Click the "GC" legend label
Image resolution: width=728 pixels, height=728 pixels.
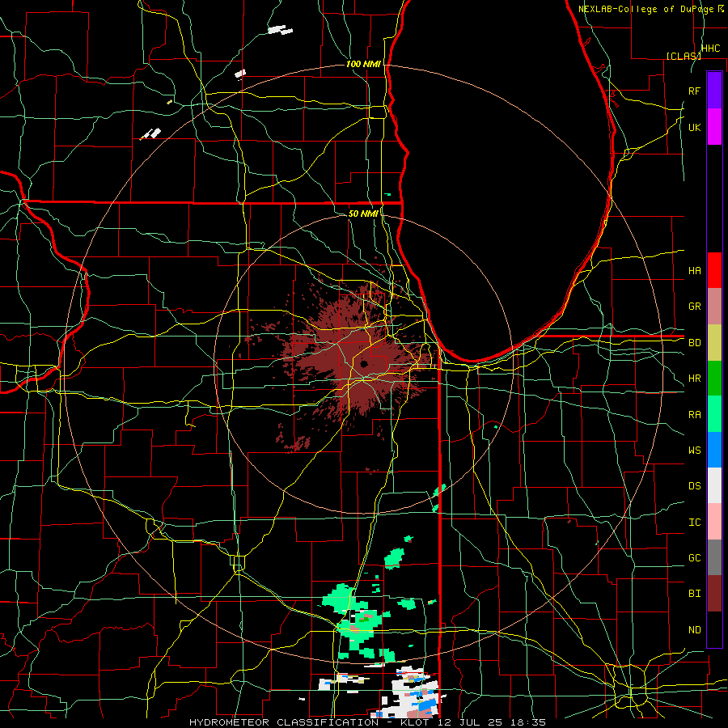tap(695, 558)
